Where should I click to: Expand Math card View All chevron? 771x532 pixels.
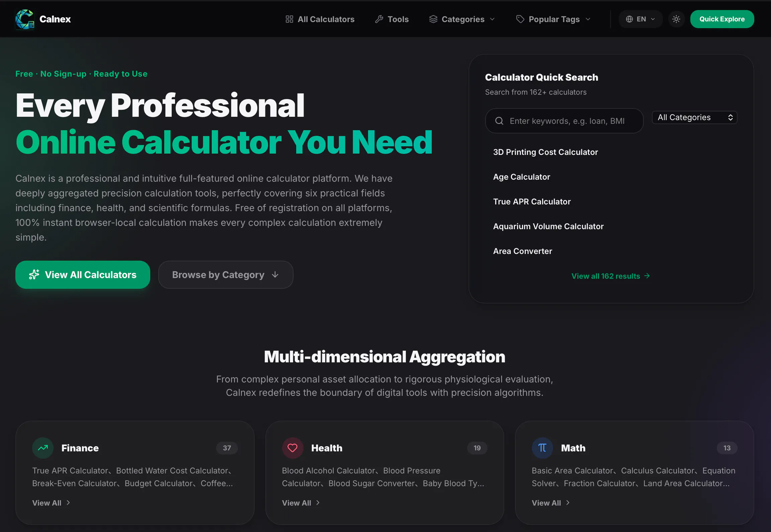568,503
